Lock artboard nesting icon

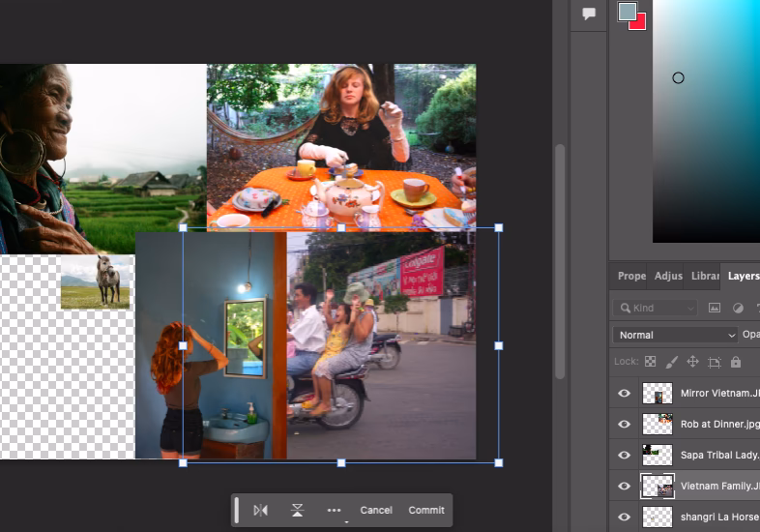(714, 363)
